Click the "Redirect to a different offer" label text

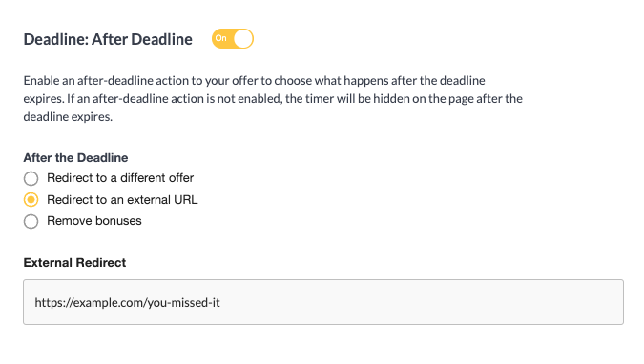click(x=120, y=177)
